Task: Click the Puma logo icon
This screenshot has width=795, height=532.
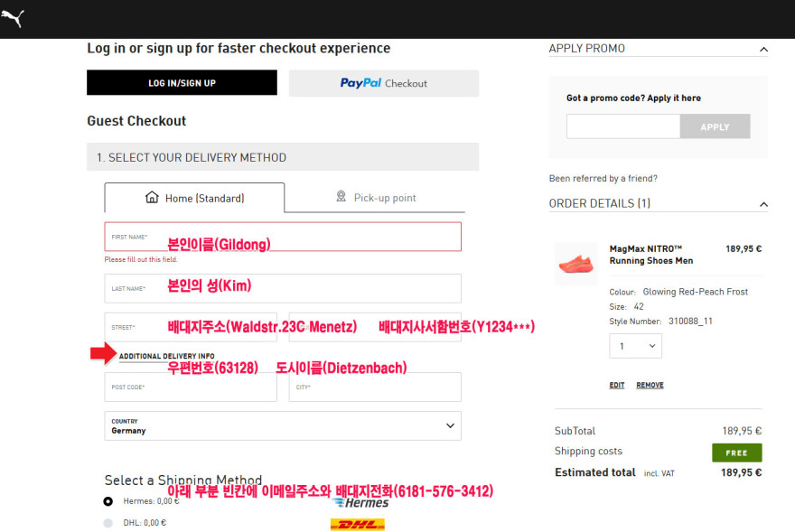Action: pos(12,18)
